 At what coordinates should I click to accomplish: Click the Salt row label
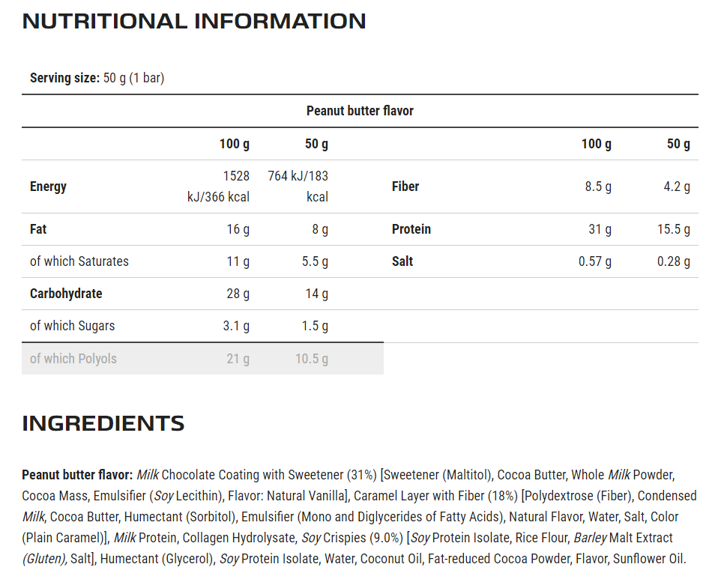402,261
